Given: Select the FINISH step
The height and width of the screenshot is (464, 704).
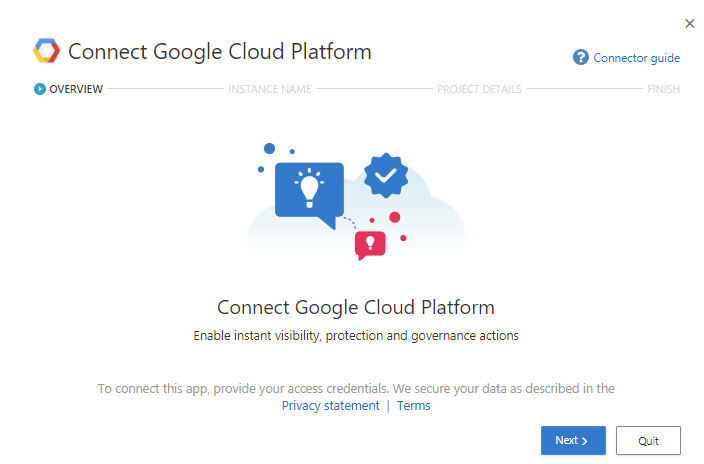Looking at the screenshot, I should pyautogui.click(x=663, y=89).
